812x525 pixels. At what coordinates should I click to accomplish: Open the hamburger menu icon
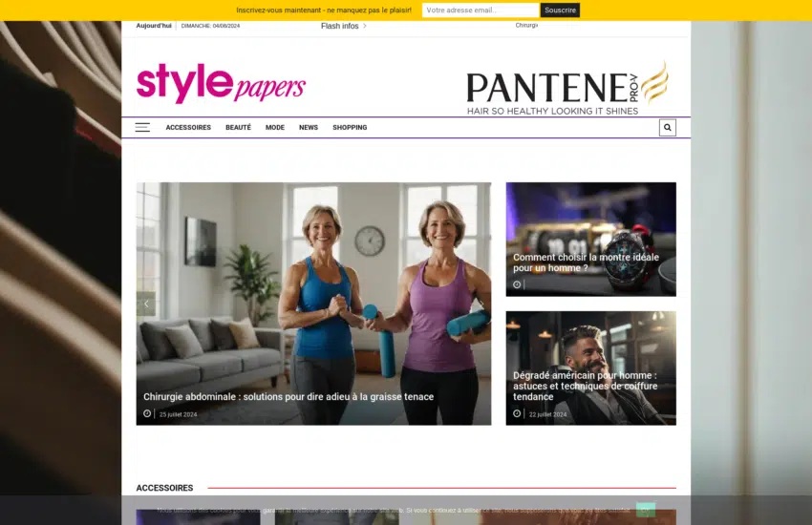tap(142, 127)
